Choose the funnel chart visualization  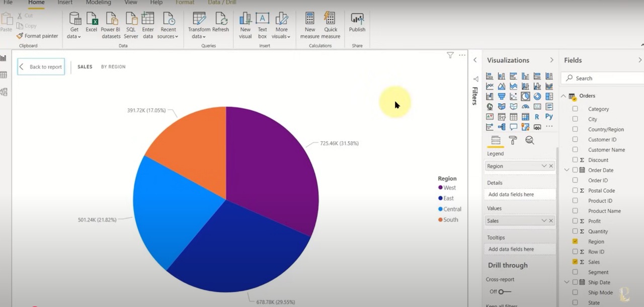tap(501, 96)
